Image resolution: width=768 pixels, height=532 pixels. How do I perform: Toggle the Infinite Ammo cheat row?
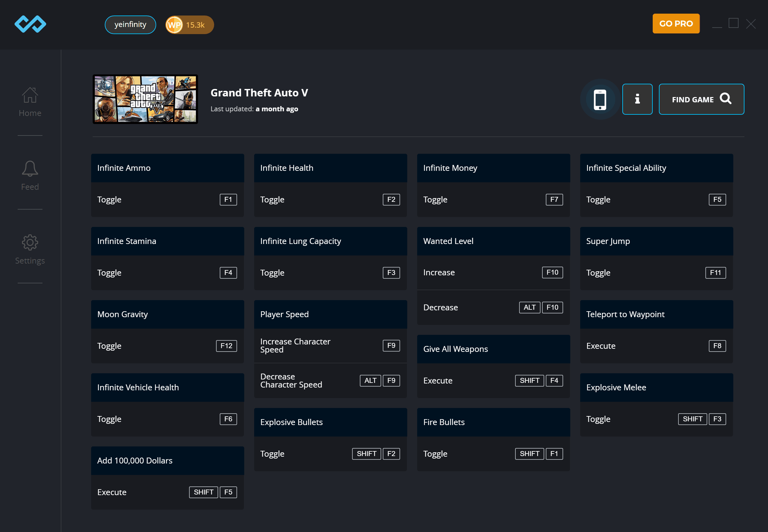(x=168, y=199)
